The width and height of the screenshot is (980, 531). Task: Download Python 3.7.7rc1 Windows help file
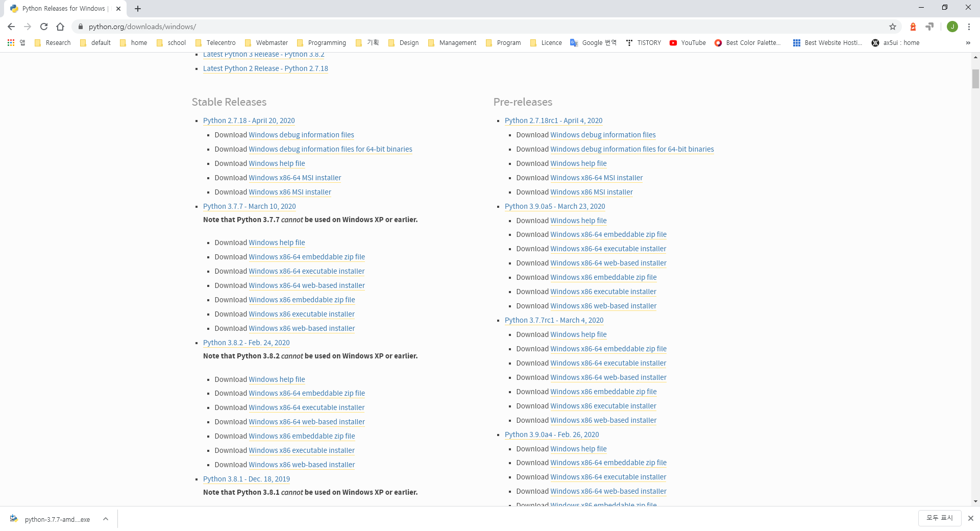tap(578, 334)
